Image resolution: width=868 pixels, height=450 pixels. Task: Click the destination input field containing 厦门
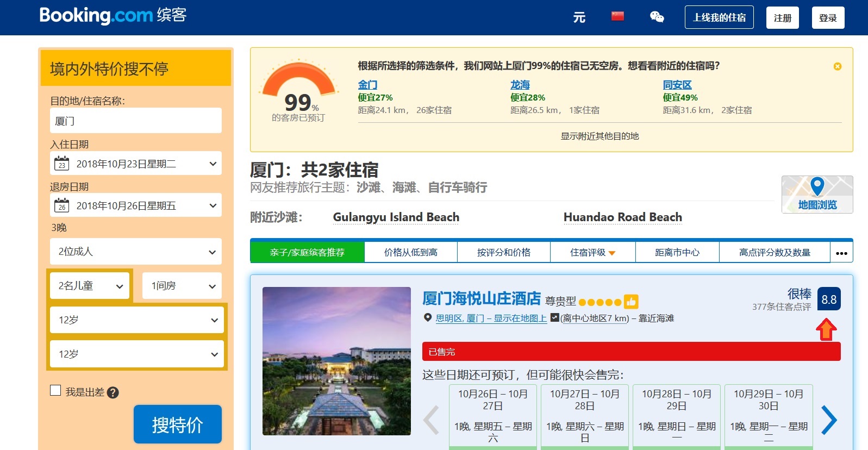pos(136,121)
